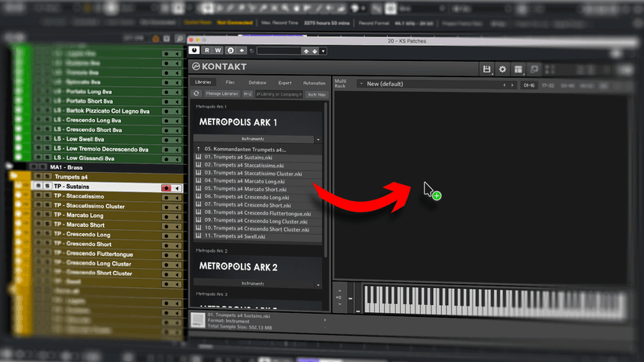Click the Instr Nav button
Screen dimensions: 644x362
coord(316,94)
